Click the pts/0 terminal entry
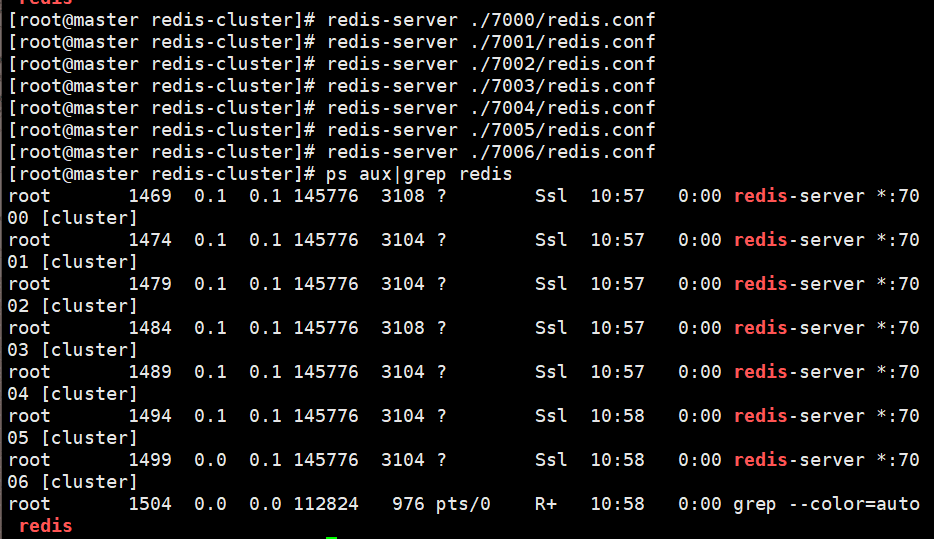This screenshot has height=539, width=935. point(463,505)
